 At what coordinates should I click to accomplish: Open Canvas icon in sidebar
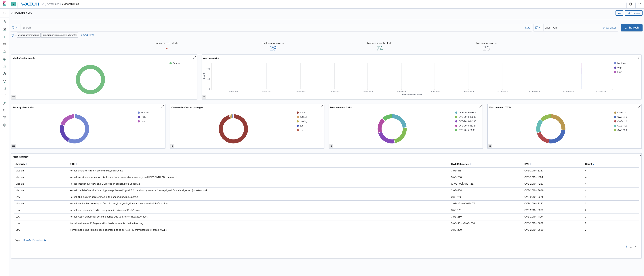click(4, 52)
